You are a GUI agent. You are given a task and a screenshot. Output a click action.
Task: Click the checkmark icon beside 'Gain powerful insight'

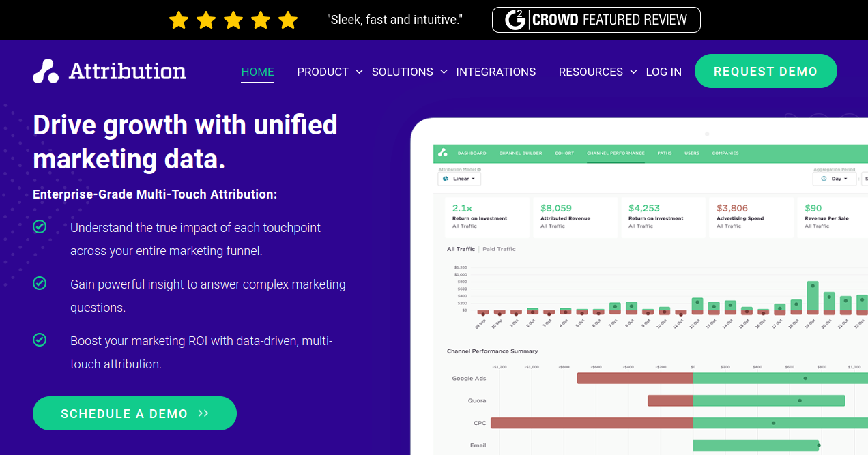pyautogui.click(x=40, y=282)
